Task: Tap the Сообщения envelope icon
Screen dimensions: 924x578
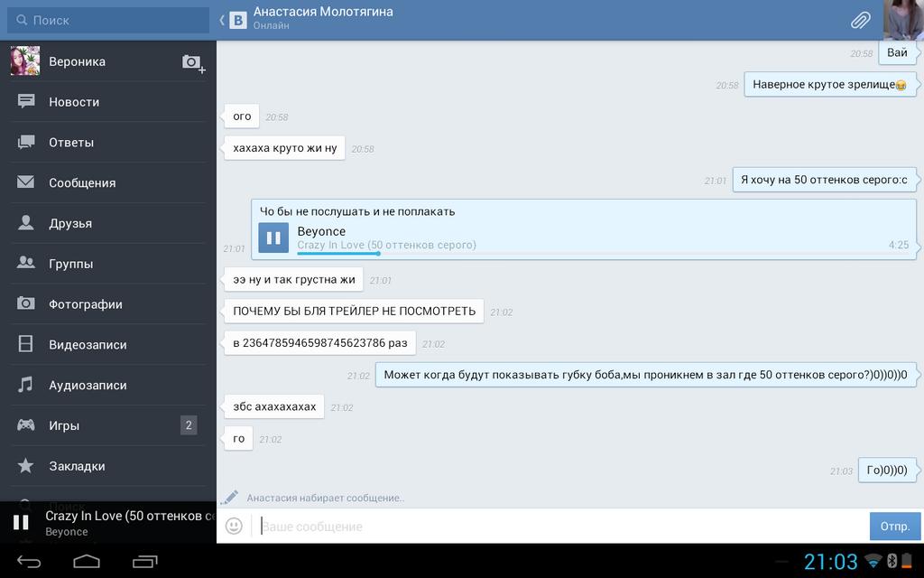Action: pyautogui.click(x=26, y=182)
